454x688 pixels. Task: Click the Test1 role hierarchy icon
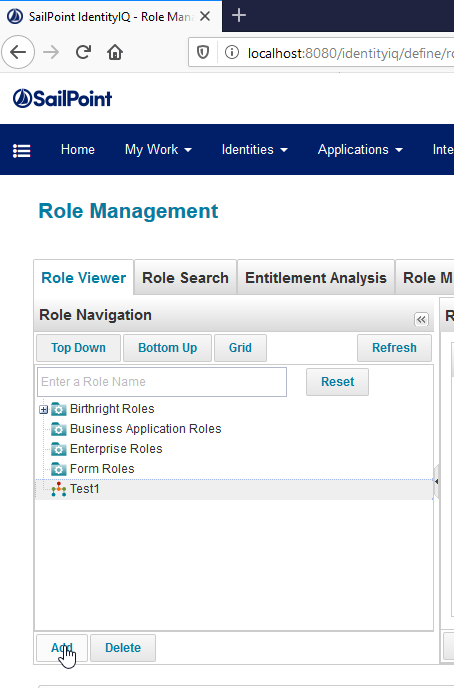58,489
